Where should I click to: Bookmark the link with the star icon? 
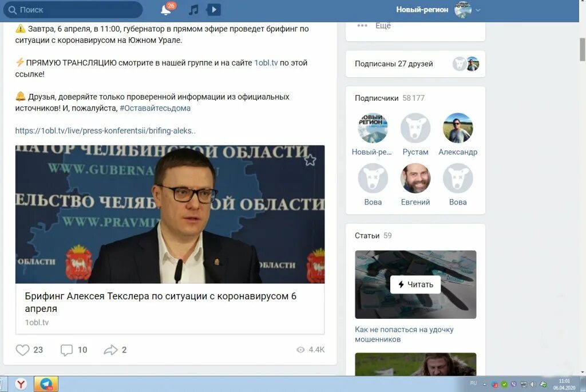(310, 160)
